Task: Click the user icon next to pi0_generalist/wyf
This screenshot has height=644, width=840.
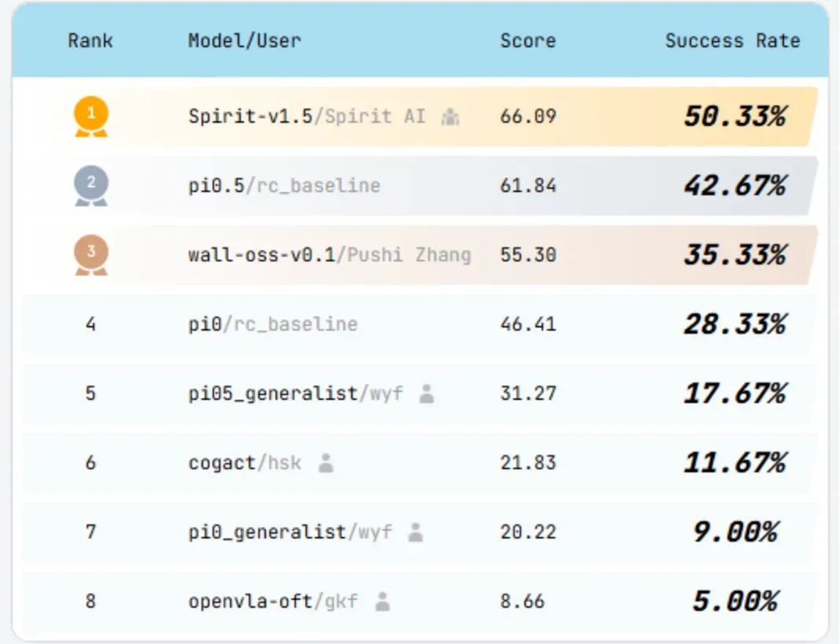Action: 415,532
